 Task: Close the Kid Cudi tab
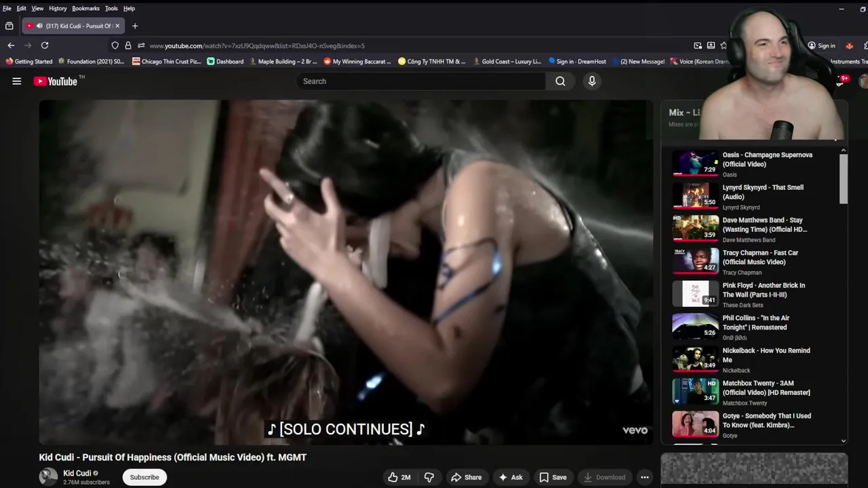(x=117, y=26)
